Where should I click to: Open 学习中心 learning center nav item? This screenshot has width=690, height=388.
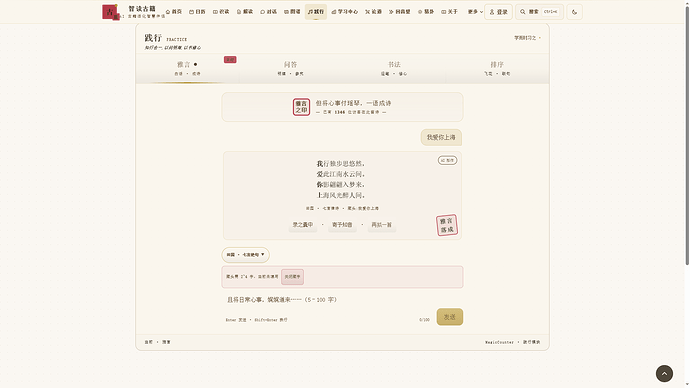click(x=345, y=12)
